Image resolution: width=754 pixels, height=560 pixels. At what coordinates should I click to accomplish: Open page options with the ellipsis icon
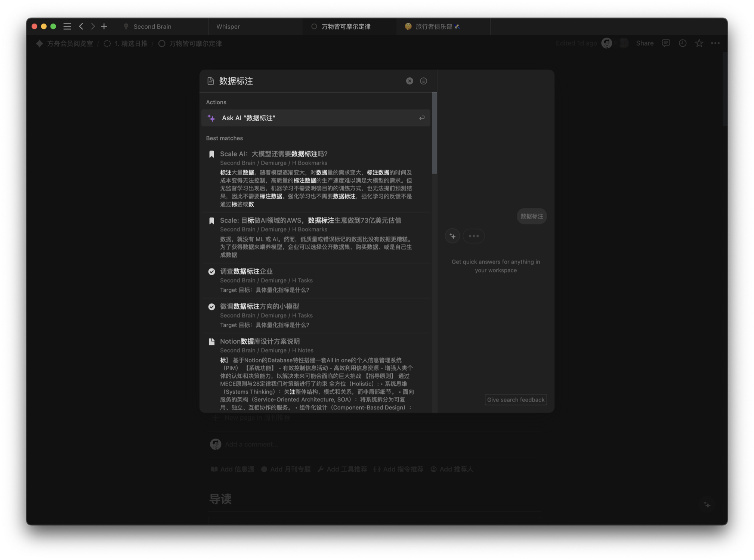(x=715, y=43)
